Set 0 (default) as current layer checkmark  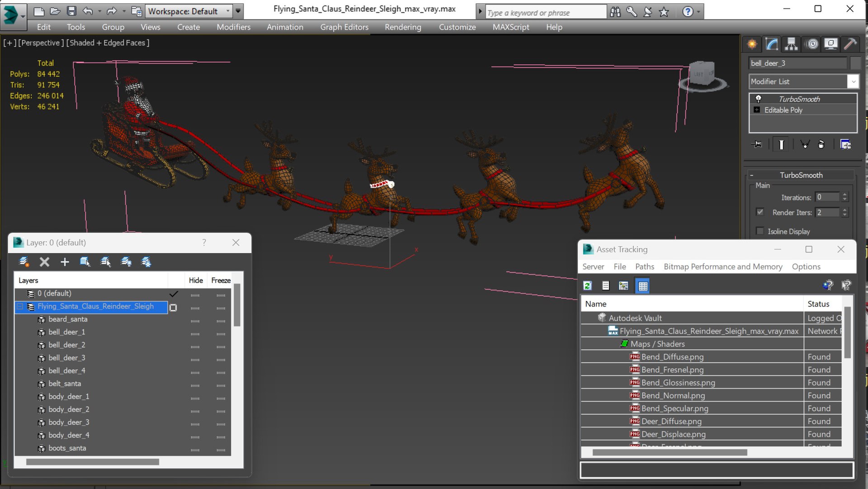click(x=173, y=293)
